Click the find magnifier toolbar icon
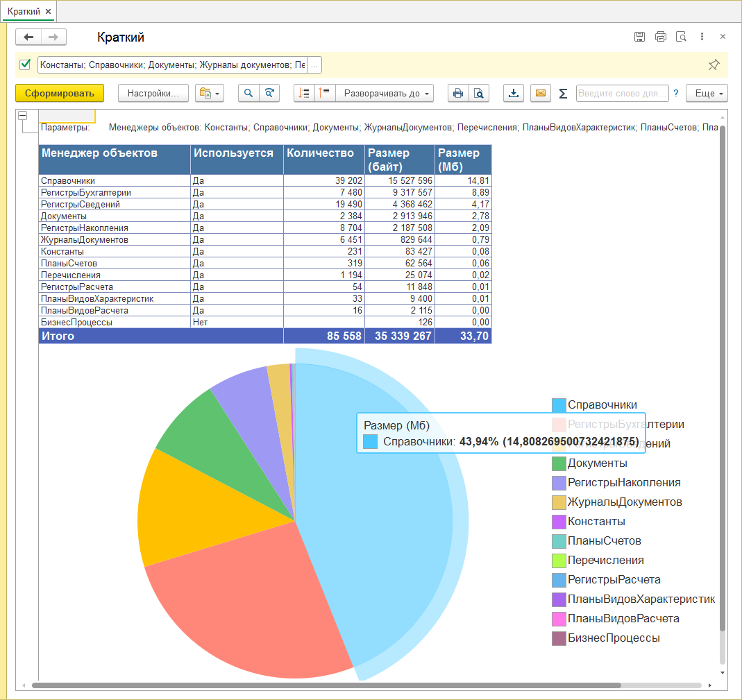This screenshot has height=700, width=742. (248, 93)
